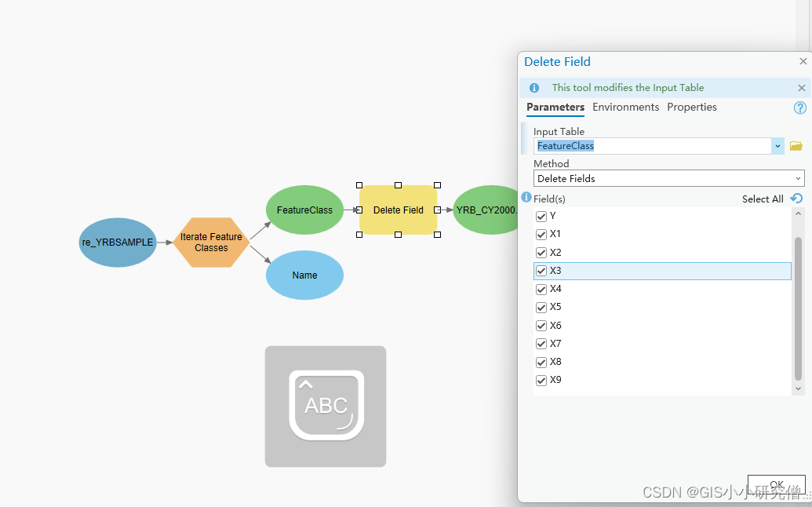
Task: Select the Name blue oval node
Action: tap(304, 275)
